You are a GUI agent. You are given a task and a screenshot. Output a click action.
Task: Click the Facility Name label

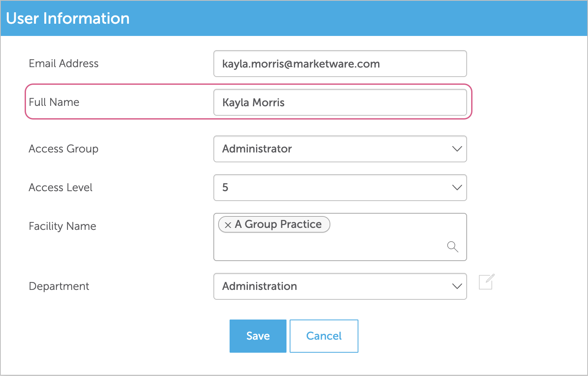point(62,226)
